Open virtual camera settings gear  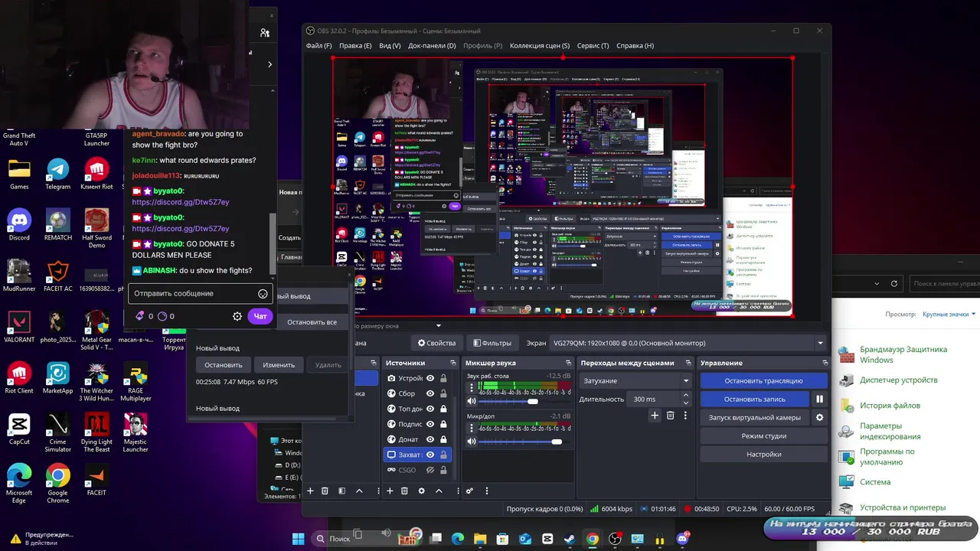tap(819, 417)
